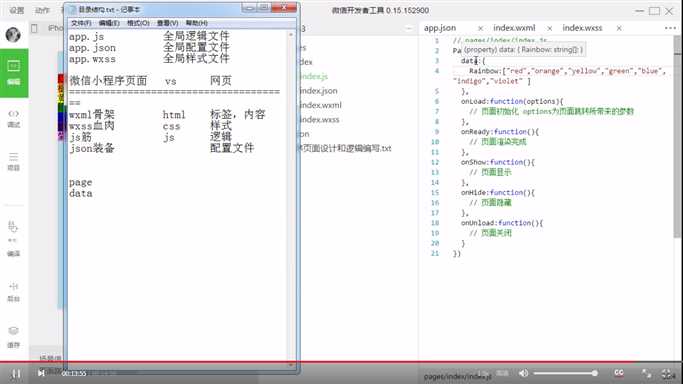Image resolution: width=683 pixels, height=384 pixels.
Task: Click the user avatar in the sidebar
Action: pos(13,34)
